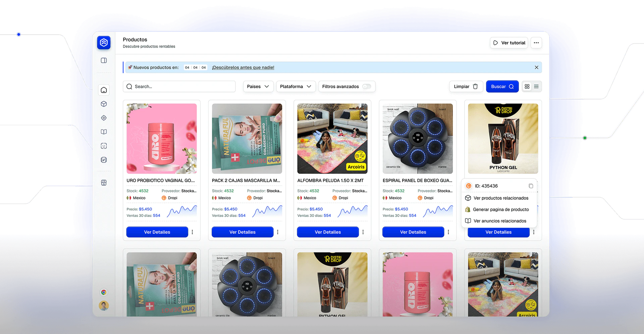Select the target tracking icon in the sidebar
Image resolution: width=644 pixels, height=334 pixels.
[x=104, y=118]
